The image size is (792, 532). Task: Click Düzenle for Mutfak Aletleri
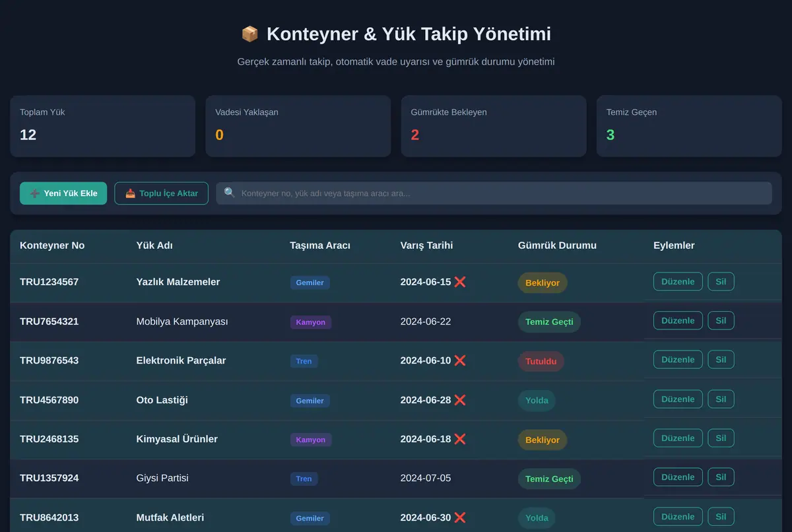678,517
